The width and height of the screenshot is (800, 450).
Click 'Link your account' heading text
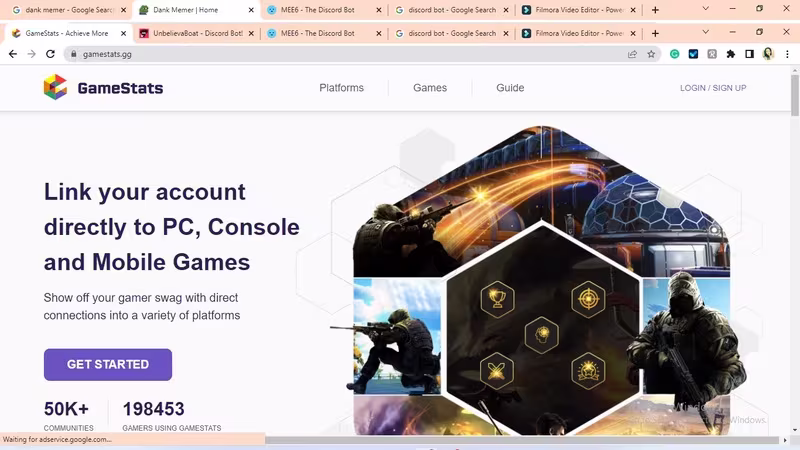point(144,192)
